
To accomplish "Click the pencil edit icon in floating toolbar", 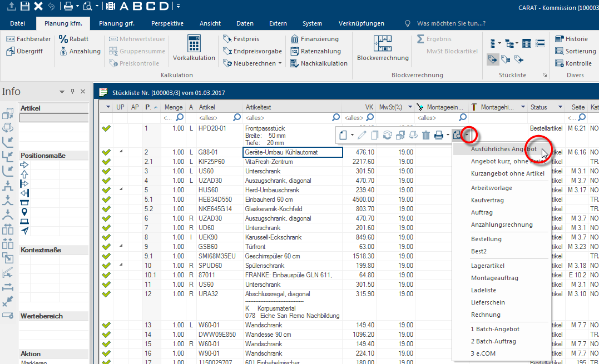I will pos(362,134).
